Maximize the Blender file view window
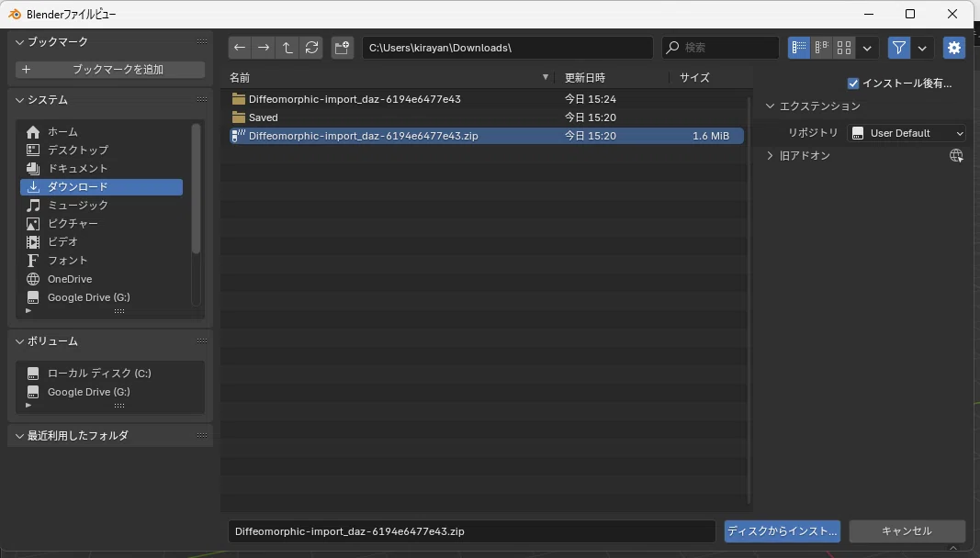The image size is (980, 558). (x=910, y=14)
